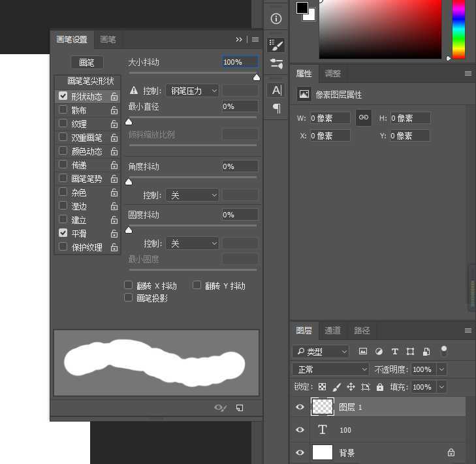
Task: Open the Character panel icon
Action: 276,90
